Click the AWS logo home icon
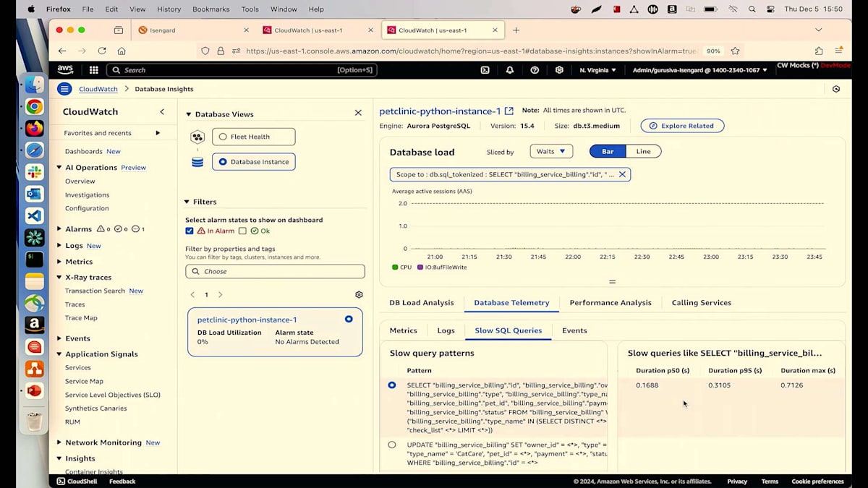The image size is (868, 488). coord(65,69)
